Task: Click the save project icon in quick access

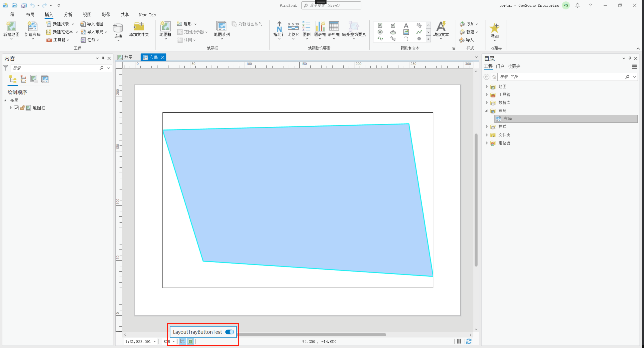Action: pyautogui.click(x=24, y=5)
